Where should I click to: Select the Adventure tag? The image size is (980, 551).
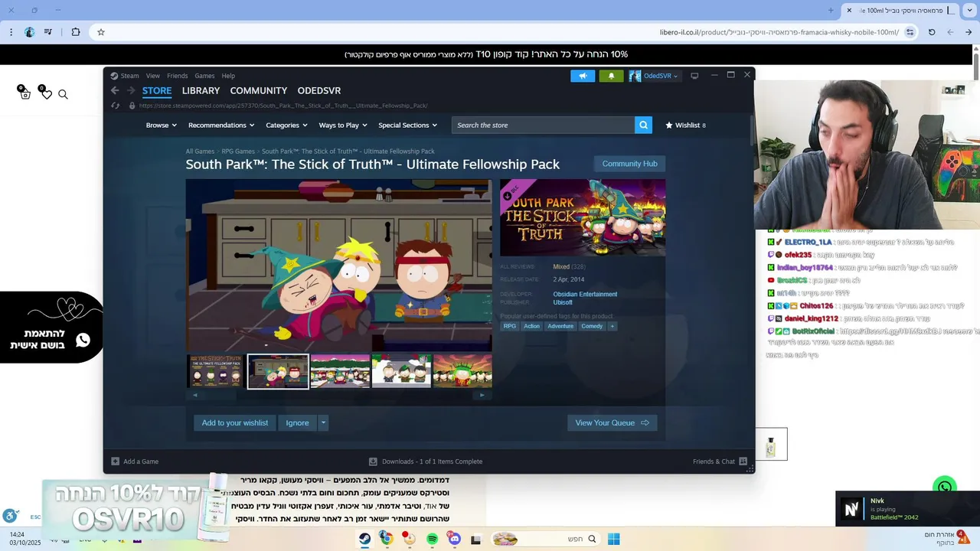(560, 326)
